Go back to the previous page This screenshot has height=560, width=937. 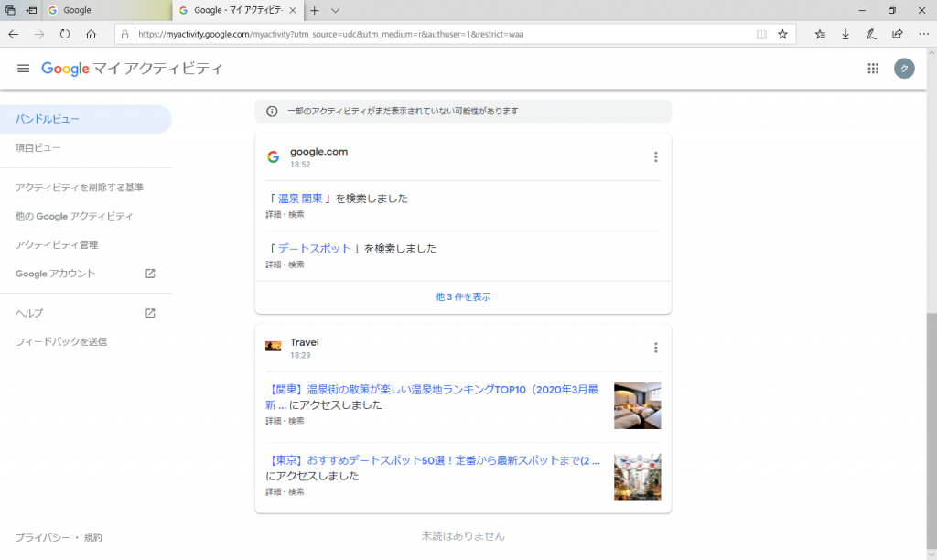pos(13,34)
